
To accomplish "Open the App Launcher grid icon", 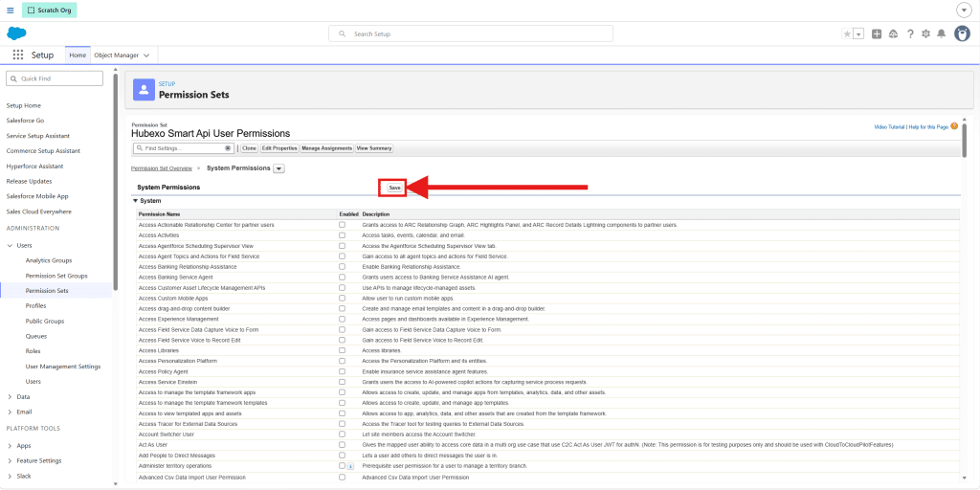I will (x=18, y=55).
